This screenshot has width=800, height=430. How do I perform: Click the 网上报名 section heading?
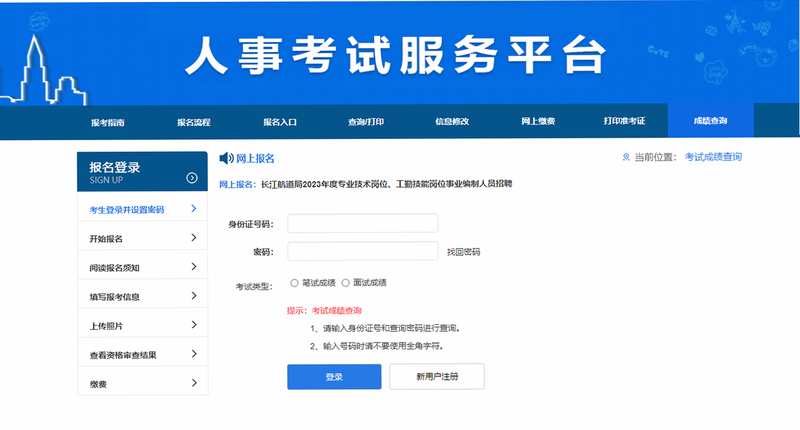(255, 159)
